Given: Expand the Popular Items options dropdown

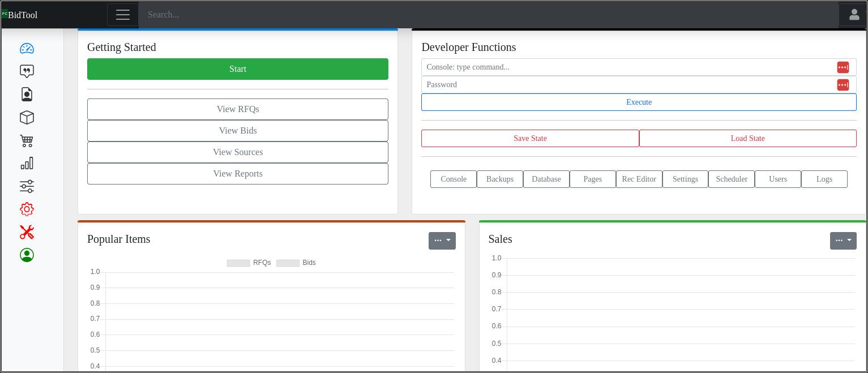Looking at the screenshot, I should [442, 241].
